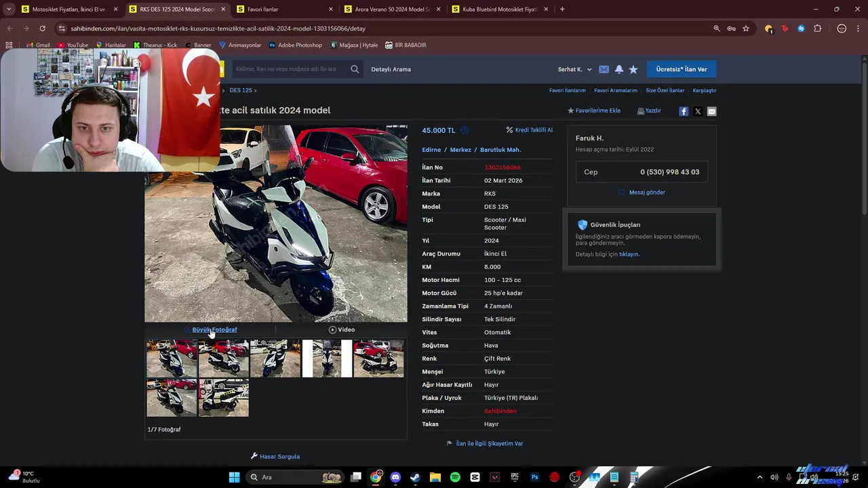
Task: Open Karşılaştır link
Action: [x=705, y=90]
